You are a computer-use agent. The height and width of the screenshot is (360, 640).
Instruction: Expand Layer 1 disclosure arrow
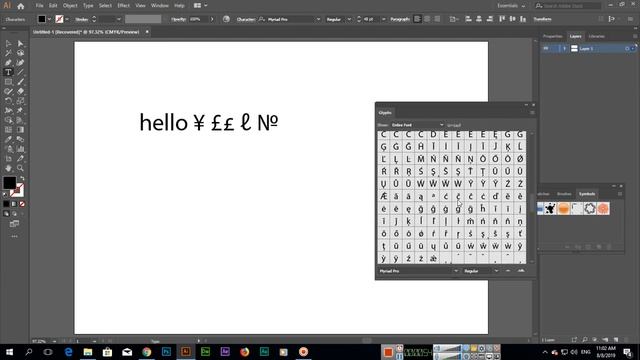point(564,49)
